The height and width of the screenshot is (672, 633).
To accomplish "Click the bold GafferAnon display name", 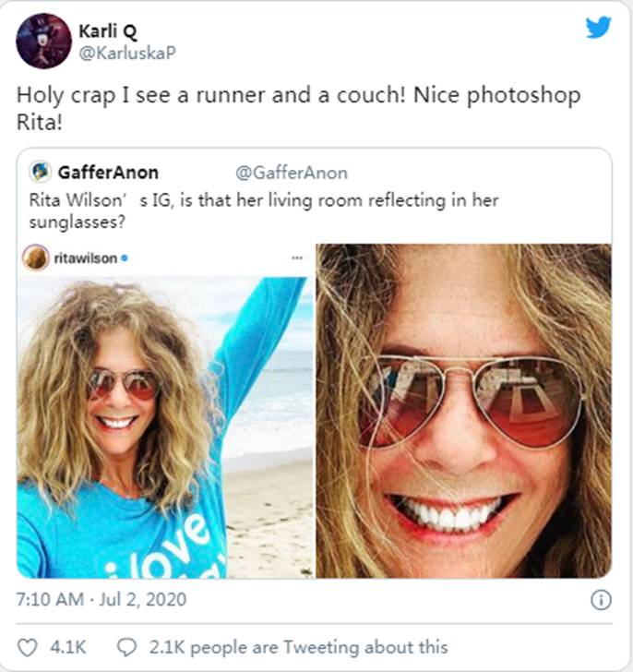I will [108, 173].
